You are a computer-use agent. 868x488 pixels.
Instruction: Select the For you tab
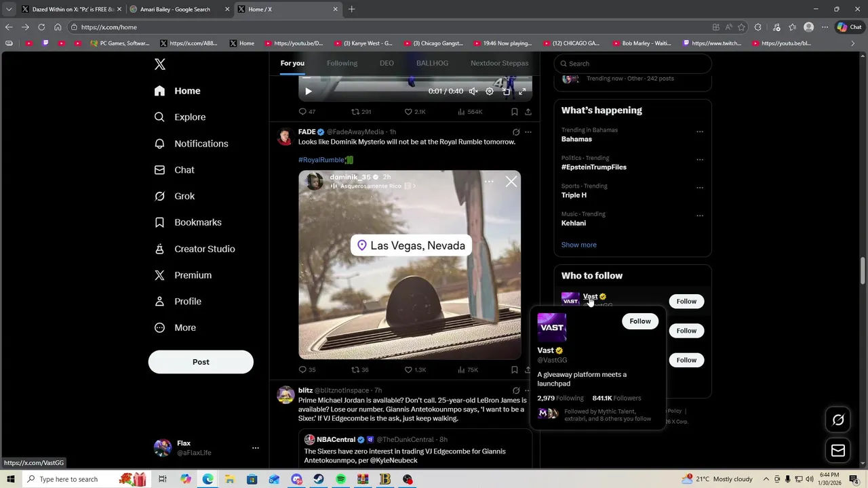(x=292, y=63)
